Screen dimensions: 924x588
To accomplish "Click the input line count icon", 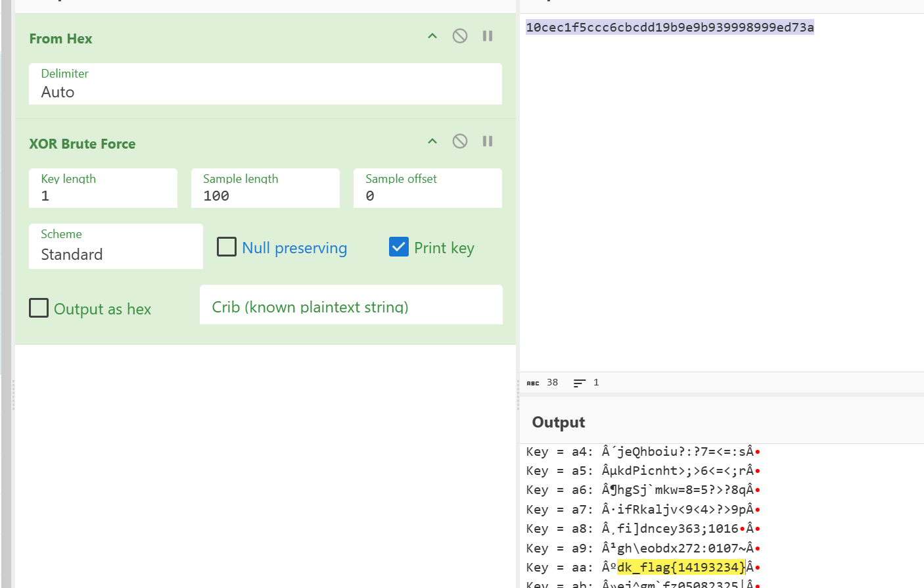I will tap(579, 383).
